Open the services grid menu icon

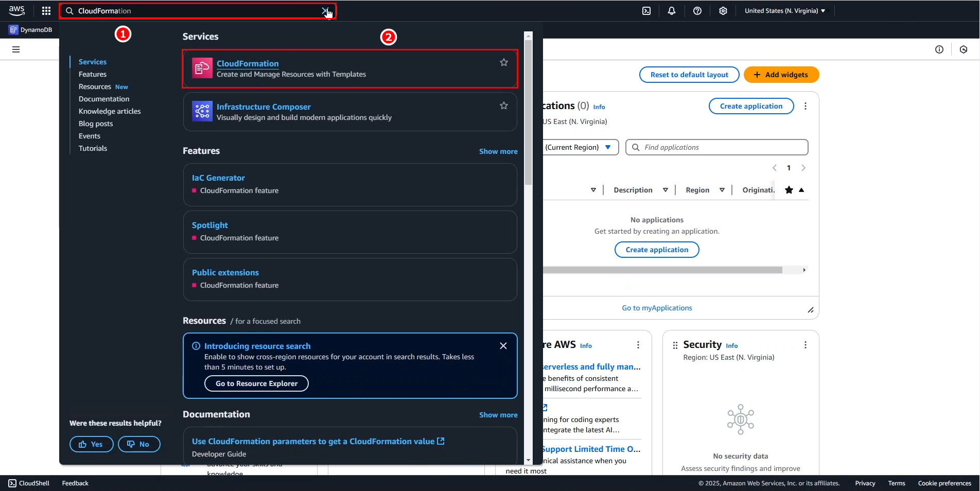[46, 11]
